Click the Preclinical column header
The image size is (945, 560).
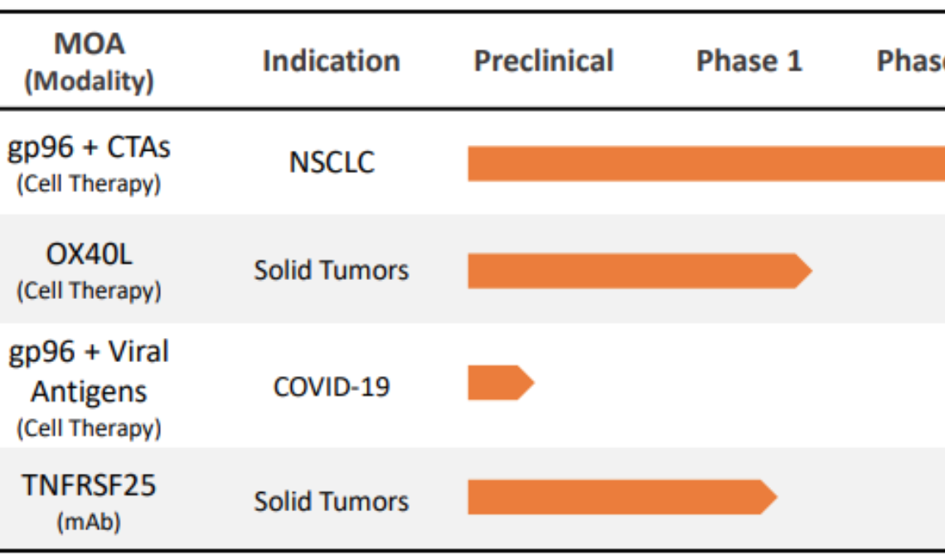coord(544,60)
